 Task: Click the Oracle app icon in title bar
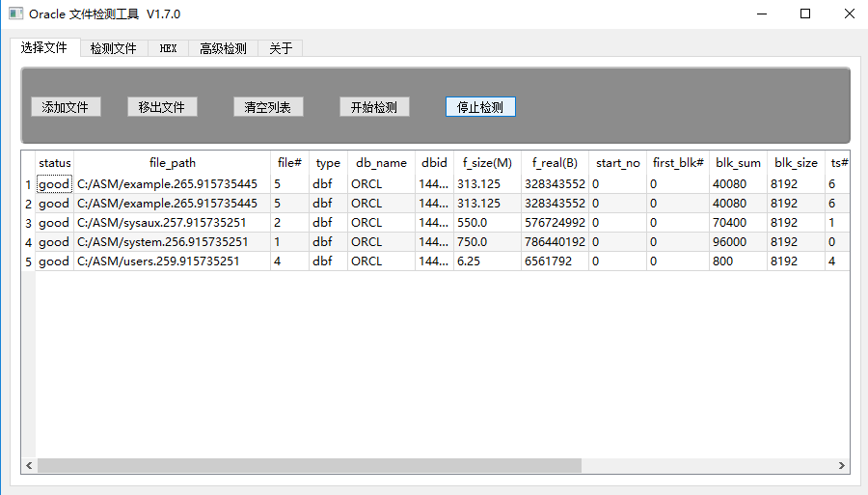(15, 14)
